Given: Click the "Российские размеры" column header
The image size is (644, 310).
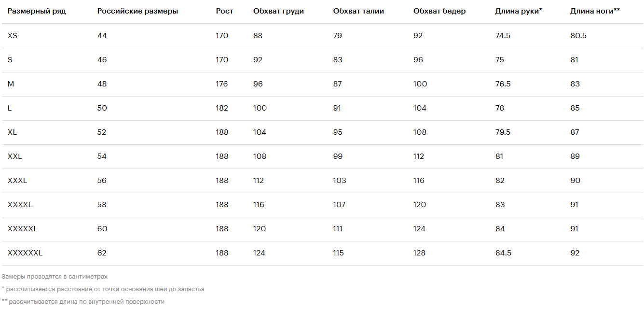Looking at the screenshot, I should (x=137, y=11).
